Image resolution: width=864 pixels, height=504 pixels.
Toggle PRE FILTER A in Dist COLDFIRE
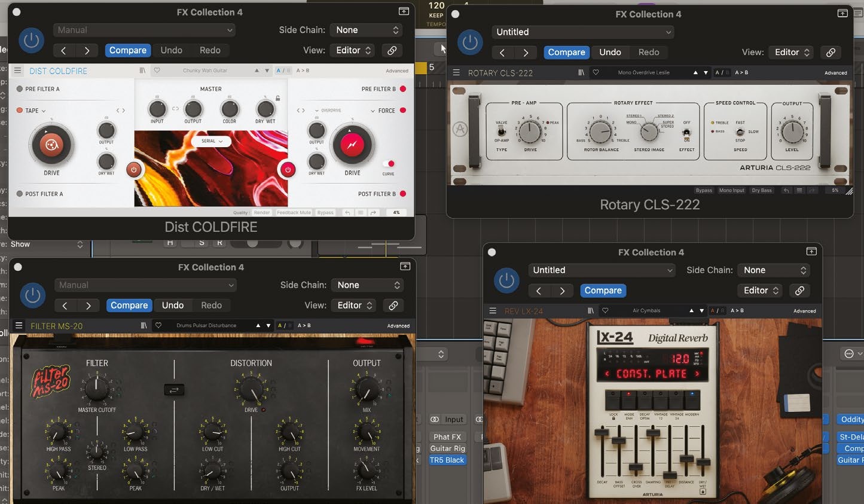coord(20,89)
